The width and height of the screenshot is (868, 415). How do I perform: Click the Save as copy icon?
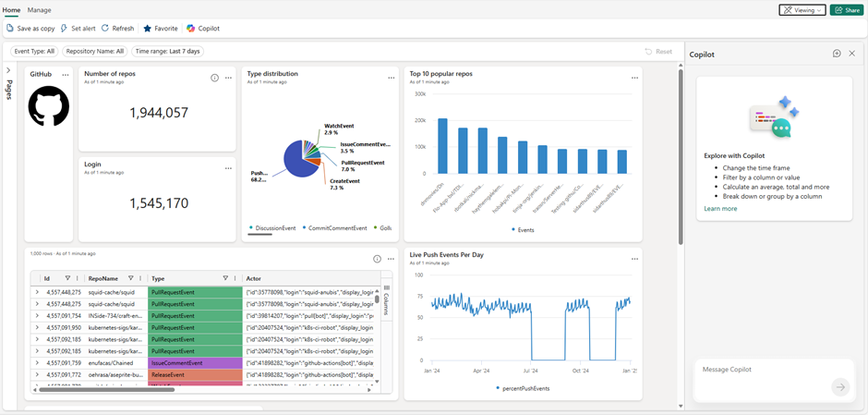point(10,29)
